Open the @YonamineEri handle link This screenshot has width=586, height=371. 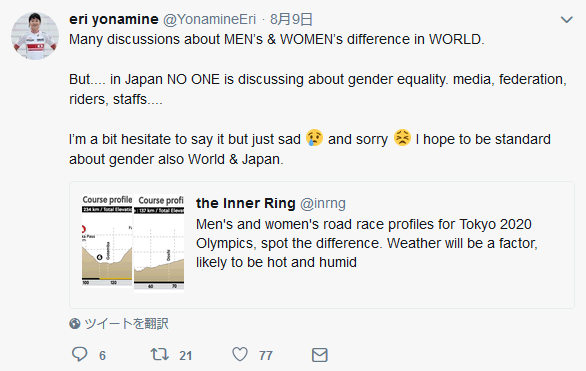(209, 19)
